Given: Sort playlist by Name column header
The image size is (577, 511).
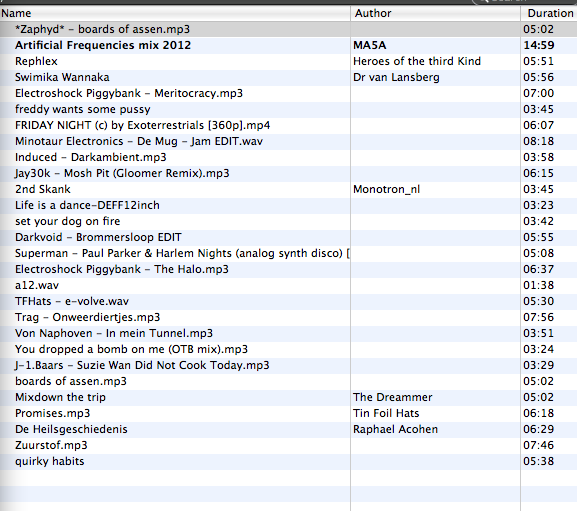Looking at the screenshot, I should (175, 13).
